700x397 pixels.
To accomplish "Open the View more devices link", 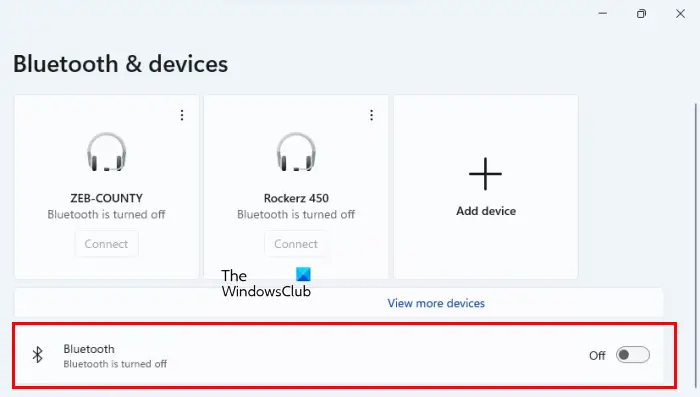I will [436, 303].
